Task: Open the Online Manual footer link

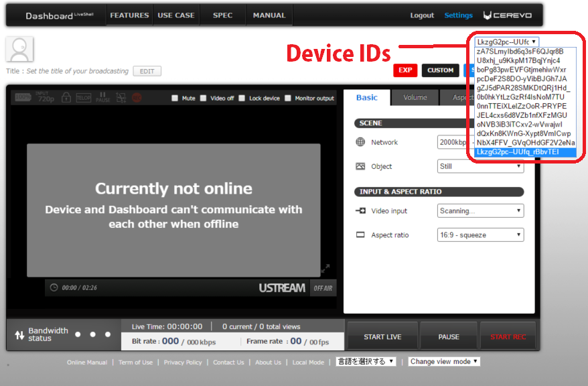Action: click(x=87, y=363)
